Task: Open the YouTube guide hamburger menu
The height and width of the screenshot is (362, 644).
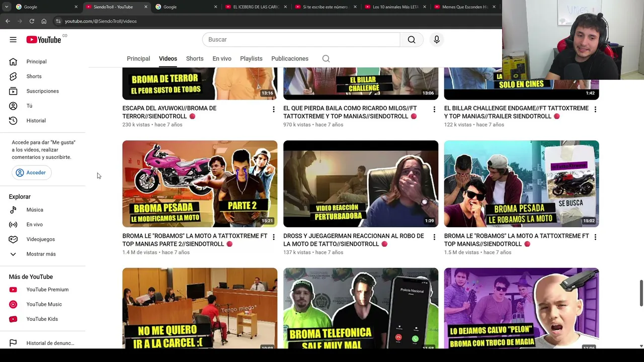Action: (x=13, y=40)
